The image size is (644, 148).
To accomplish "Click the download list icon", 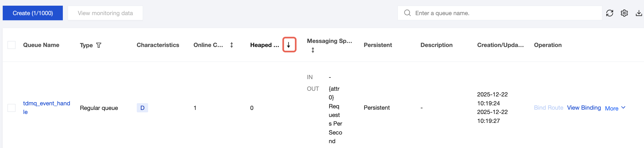I will (x=639, y=13).
